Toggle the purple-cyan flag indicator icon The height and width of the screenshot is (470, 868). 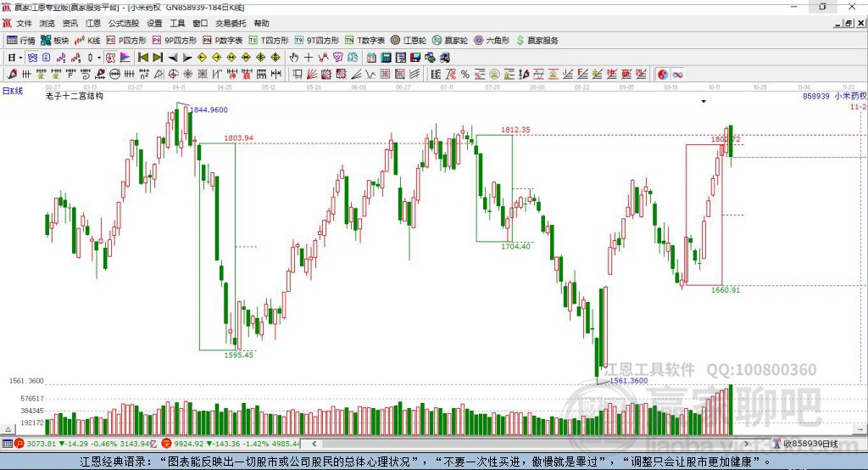click(x=125, y=57)
